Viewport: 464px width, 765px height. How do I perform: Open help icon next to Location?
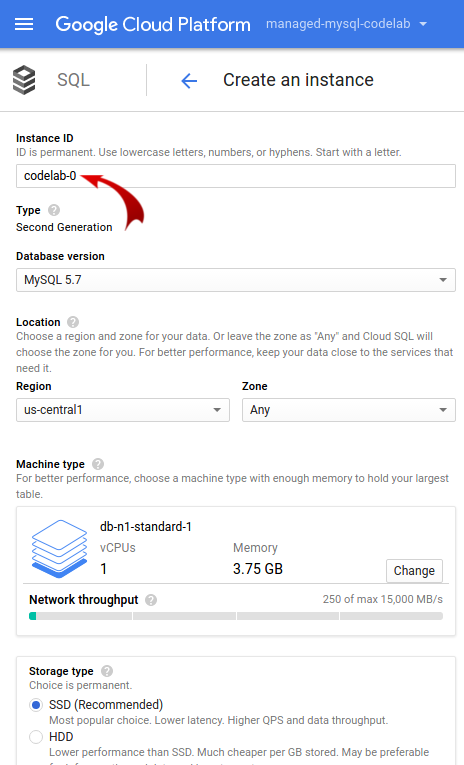(73, 322)
